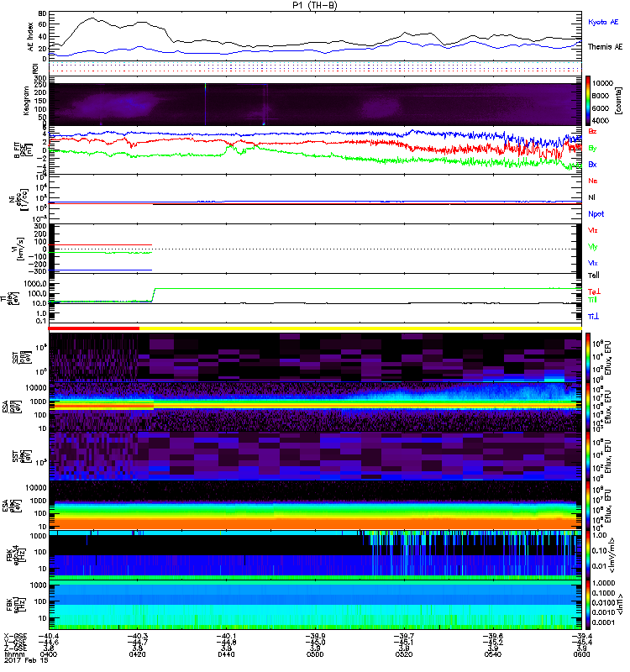630x672 pixels.
Task: Select the red Te⊥ legend label
Action: [594, 291]
